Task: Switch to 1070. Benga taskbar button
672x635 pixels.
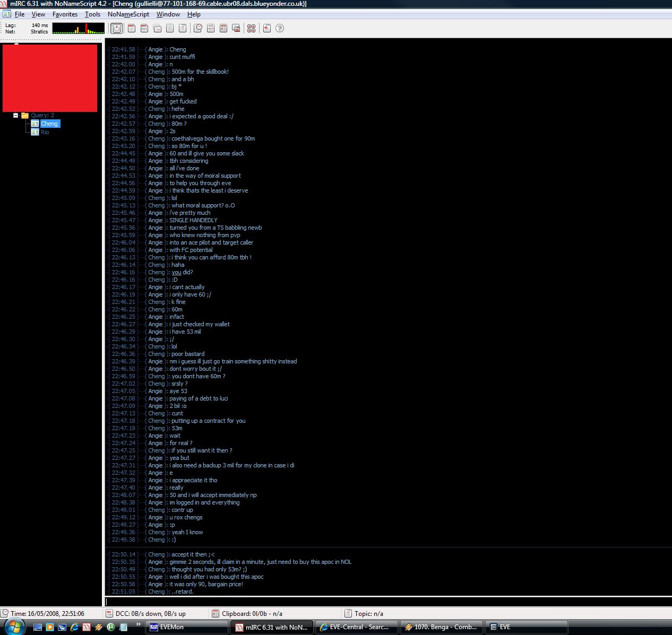Action: coord(442,627)
